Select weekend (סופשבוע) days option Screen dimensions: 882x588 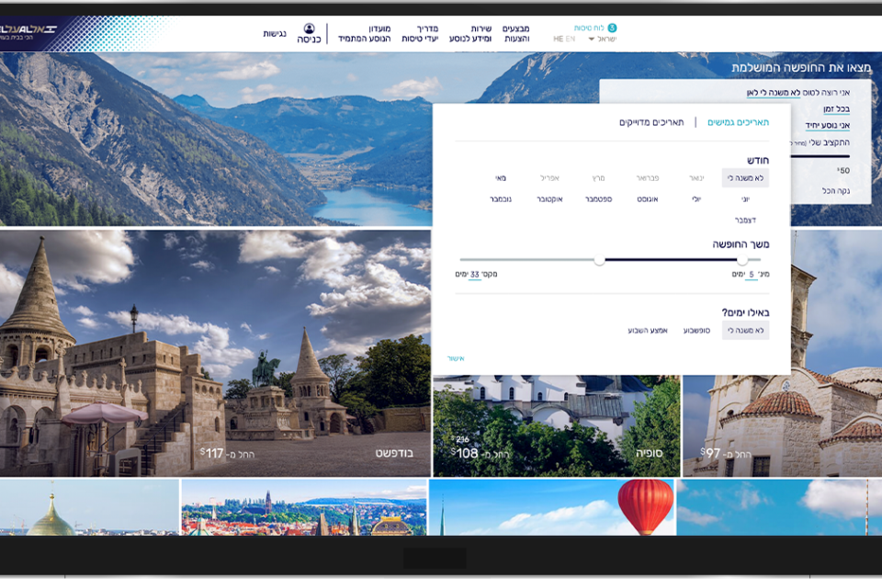[x=696, y=331]
